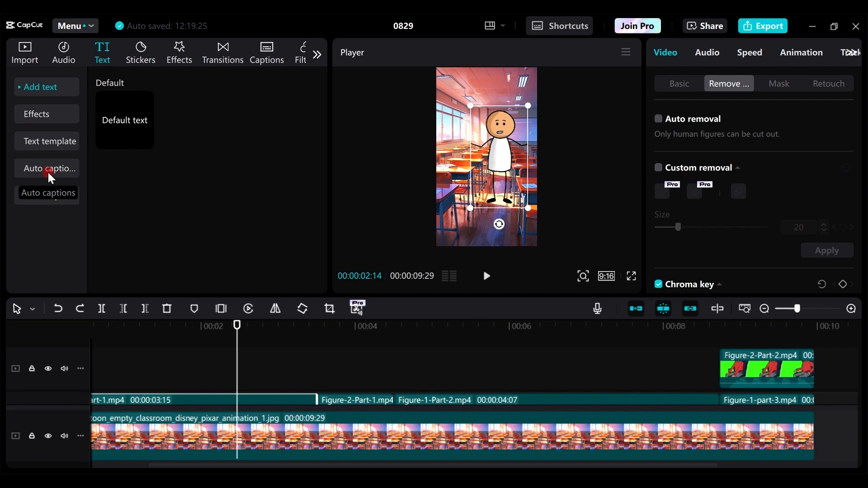Select the Default text thumbnail
Image resolution: width=868 pixels, height=488 pixels.
[125, 120]
